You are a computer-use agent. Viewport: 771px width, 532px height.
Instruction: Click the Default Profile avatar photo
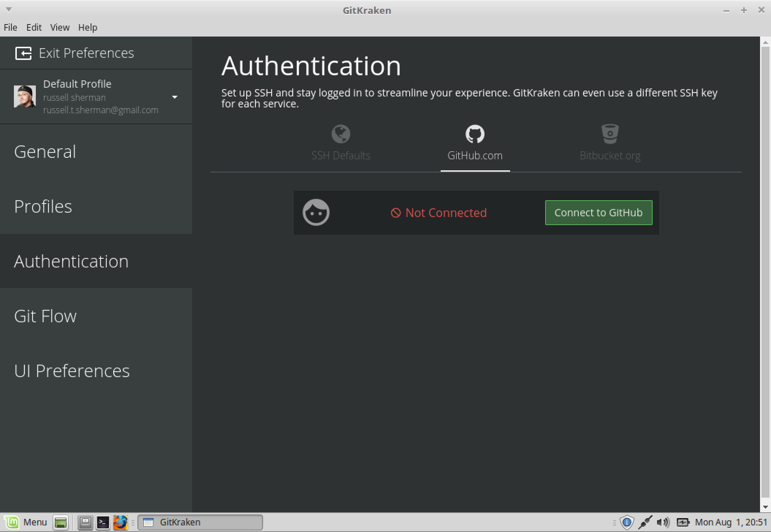click(x=25, y=96)
